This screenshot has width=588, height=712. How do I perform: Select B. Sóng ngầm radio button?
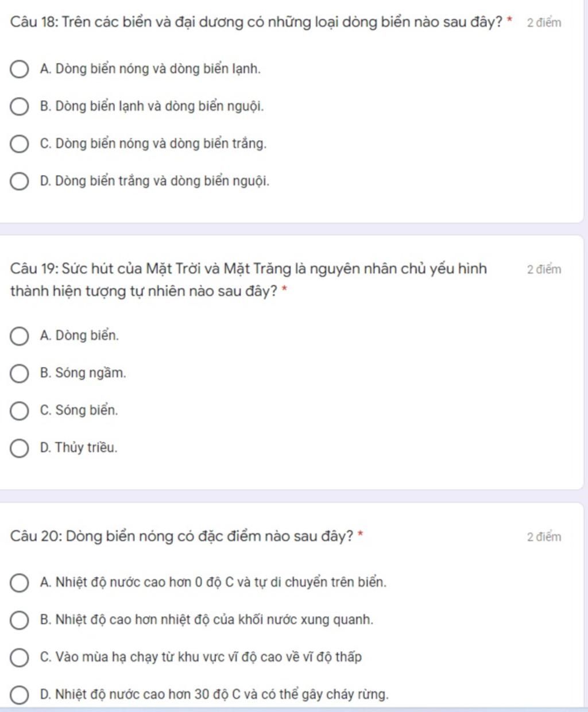pos(20,373)
